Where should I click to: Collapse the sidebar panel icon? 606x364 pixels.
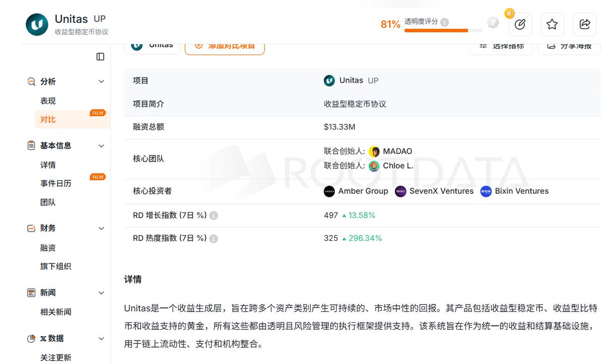point(100,57)
